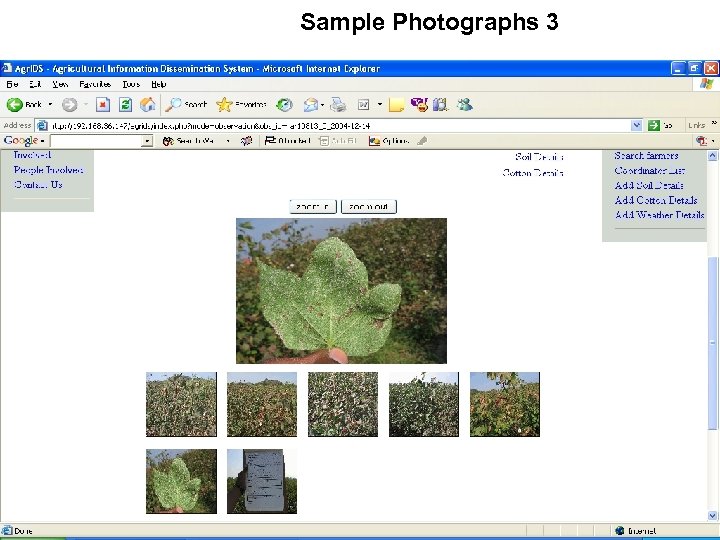
Task: Open Search magnifier in toolbar
Action: pyautogui.click(x=186, y=105)
